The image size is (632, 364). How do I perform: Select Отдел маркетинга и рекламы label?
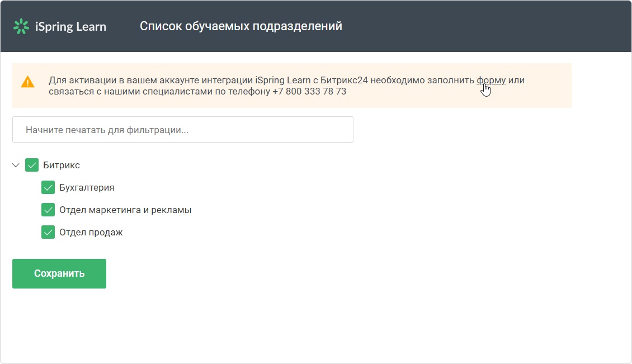pos(125,210)
